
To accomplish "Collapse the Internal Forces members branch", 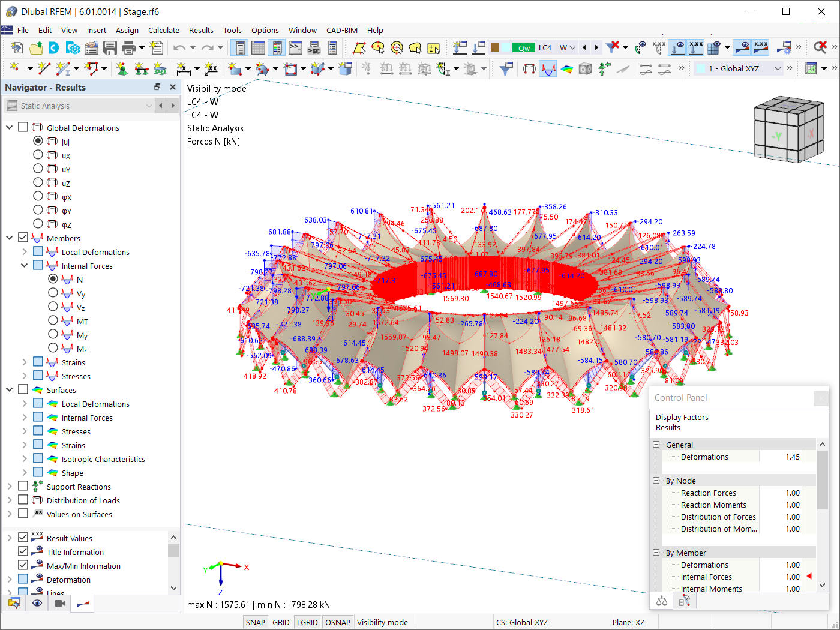I will point(24,265).
